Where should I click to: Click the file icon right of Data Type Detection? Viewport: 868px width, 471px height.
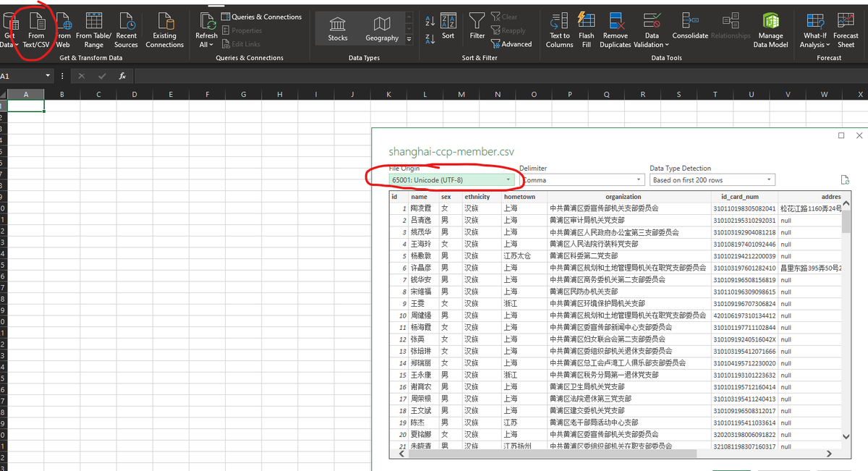coord(844,179)
